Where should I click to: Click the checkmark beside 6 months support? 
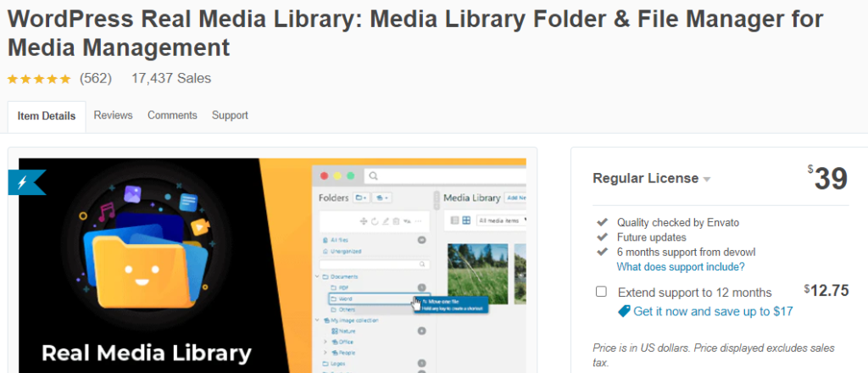coord(602,253)
